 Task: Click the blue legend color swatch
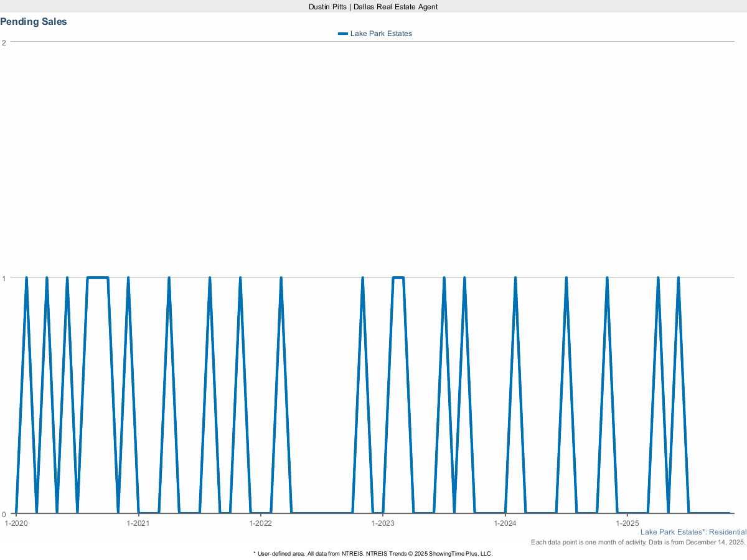(x=342, y=34)
